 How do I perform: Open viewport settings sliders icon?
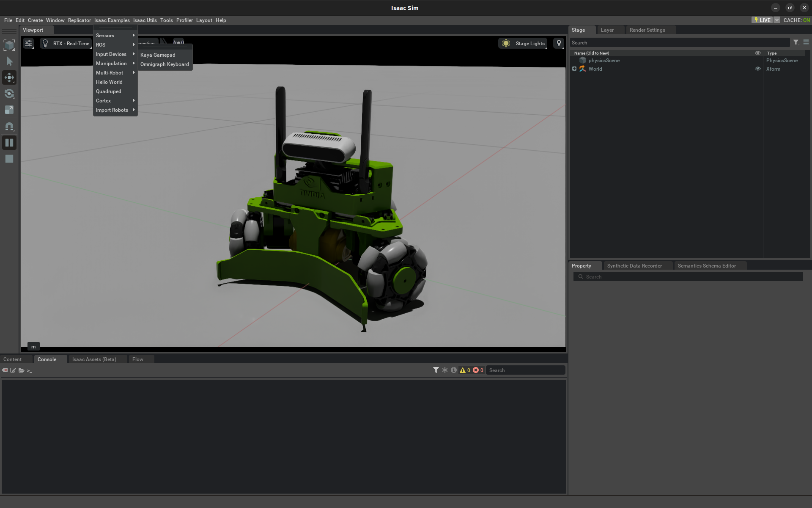point(28,43)
